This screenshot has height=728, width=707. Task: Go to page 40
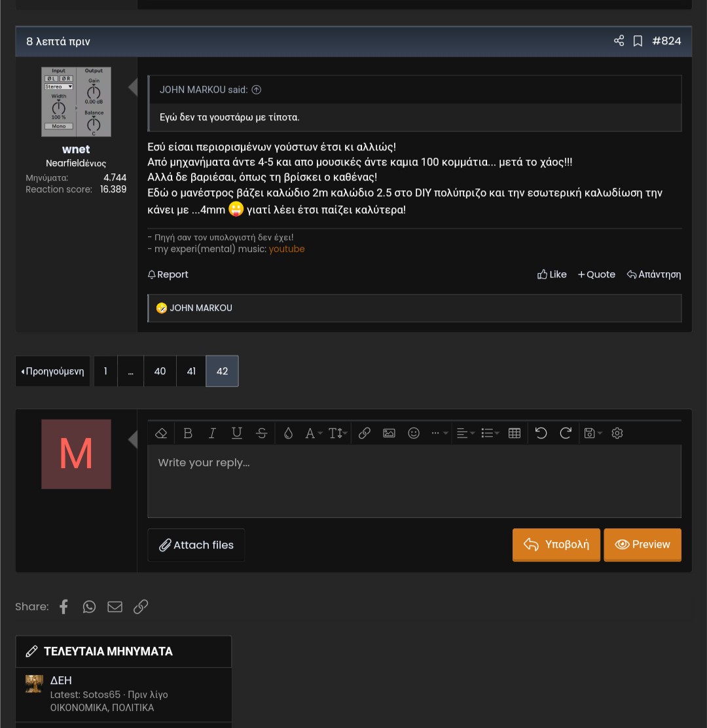160,371
